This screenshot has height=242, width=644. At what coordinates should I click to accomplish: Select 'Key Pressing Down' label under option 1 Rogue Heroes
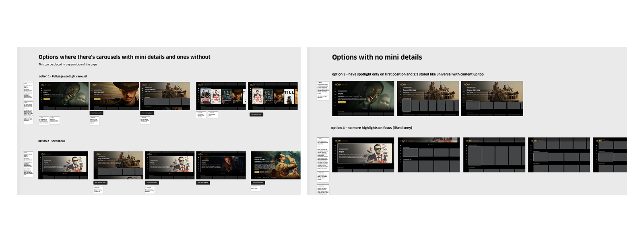147,113
